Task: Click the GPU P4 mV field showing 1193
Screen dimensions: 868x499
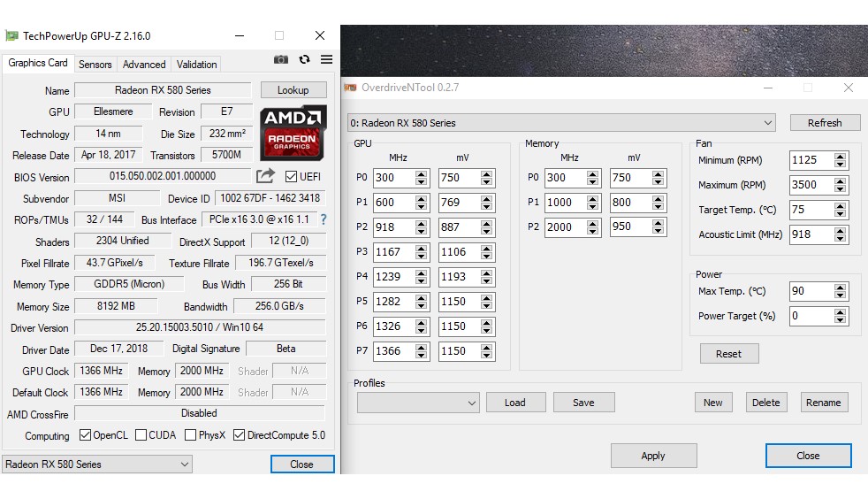Action: coord(459,277)
